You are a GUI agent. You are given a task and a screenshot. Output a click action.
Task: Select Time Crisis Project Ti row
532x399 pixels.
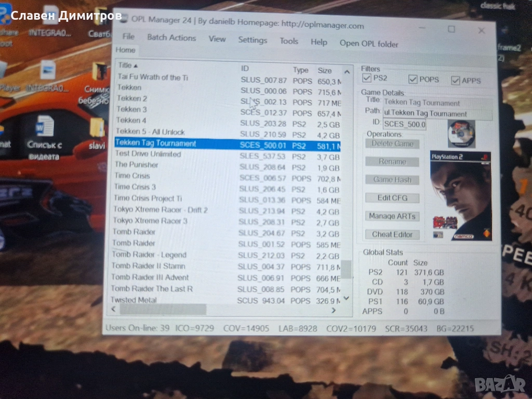tap(227, 199)
